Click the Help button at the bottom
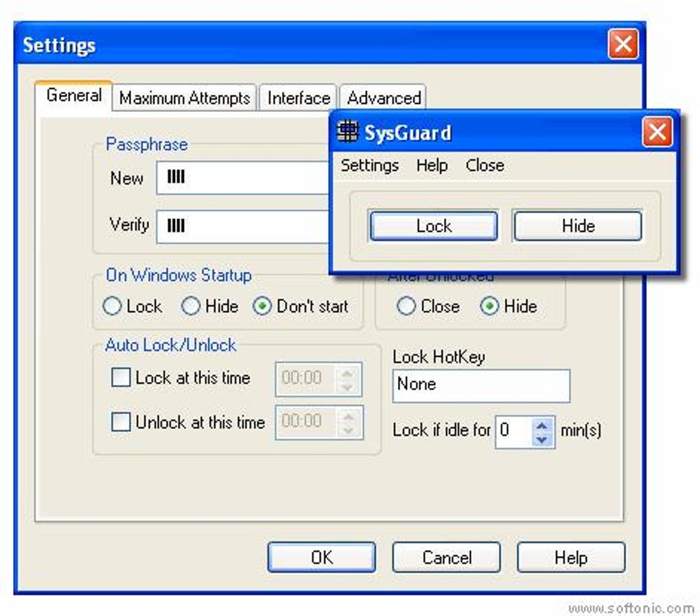 [x=571, y=557]
